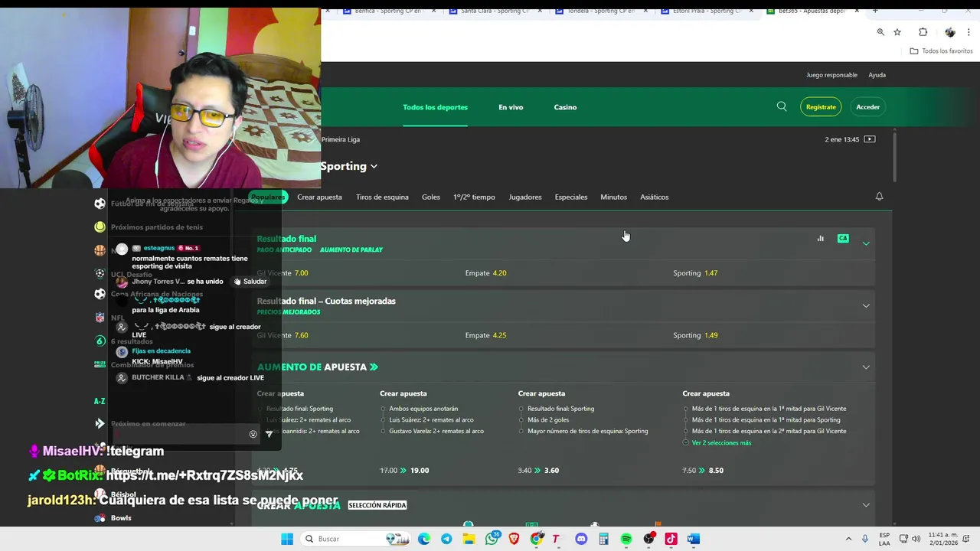The height and width of the screenshot is (551, 980).
Task: Click the tennis ball sidebar icon
Action: 100,227
